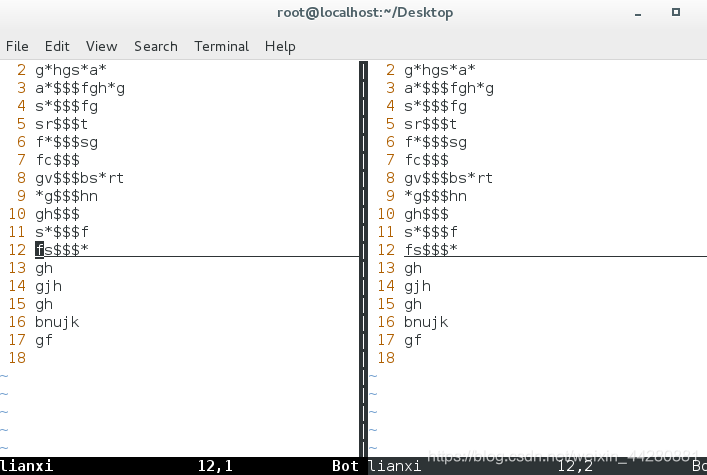
Task: Click line 15 'gh' in left pane
Action: [x=44, y=304]
